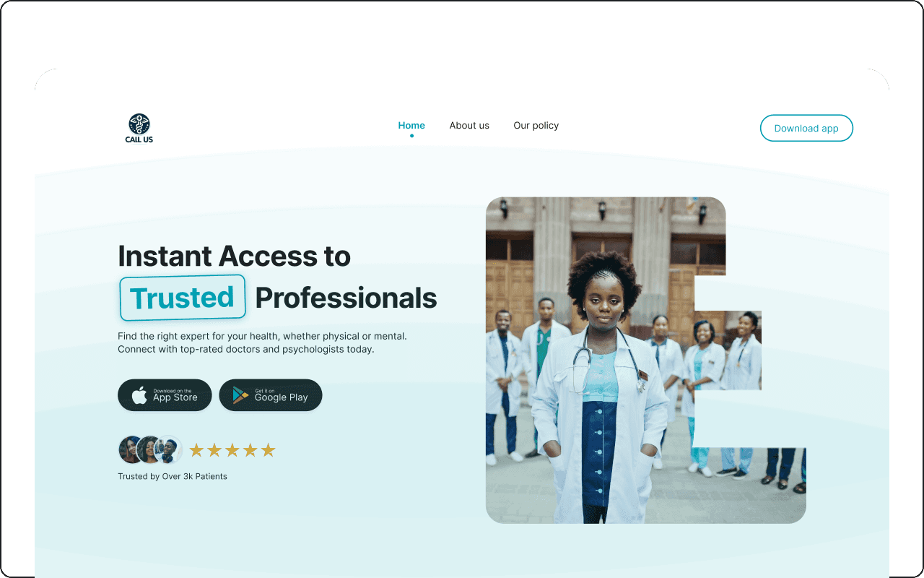The image size is (924, 578).
Task: Click the highlighted Trusted badge
Action: pos(183,298)
